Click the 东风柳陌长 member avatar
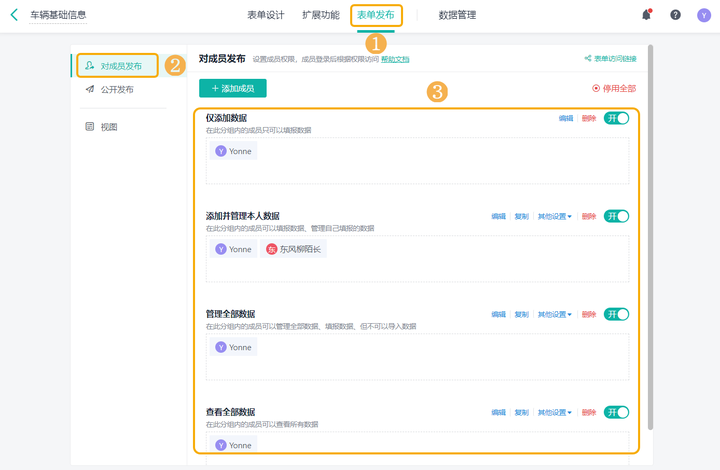Image resolution: width=720 pixels, height=470 pixels. pyautogui.click(x=271, y=249)
